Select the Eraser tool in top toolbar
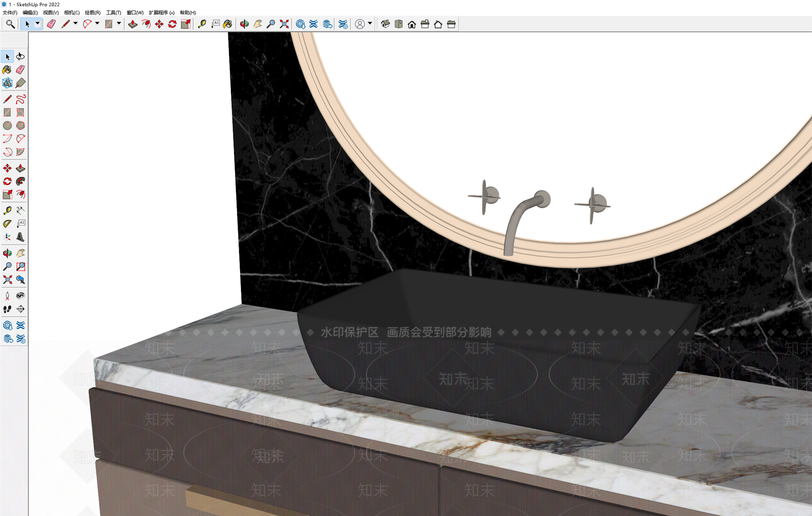The width and height of the screenshot is (812, 516). click(51, 24)
